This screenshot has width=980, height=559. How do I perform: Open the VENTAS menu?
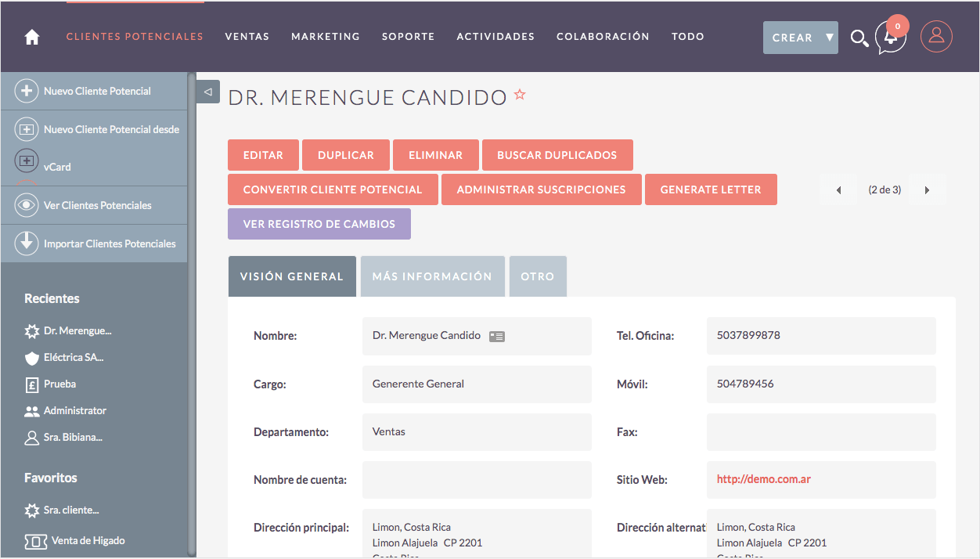click(x=247, y=37)
